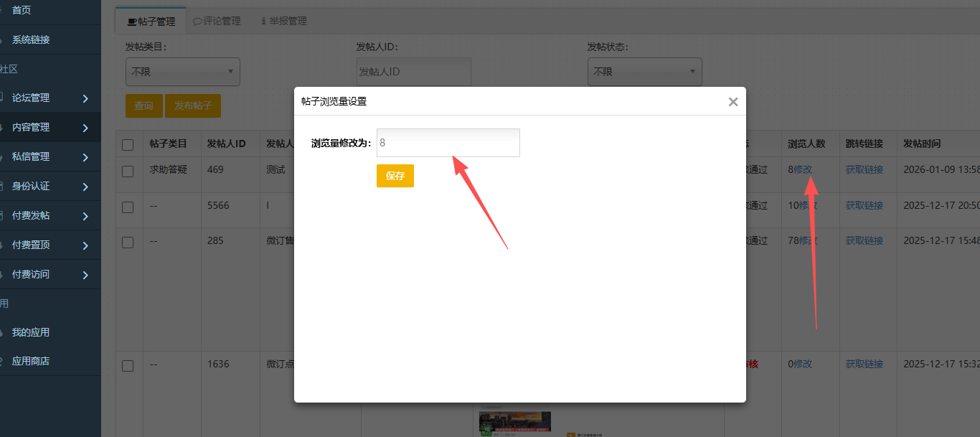This screenshot has width=980, height=437.
Task: Click the 发帖人ID search field
Action: tap(413, 72)
